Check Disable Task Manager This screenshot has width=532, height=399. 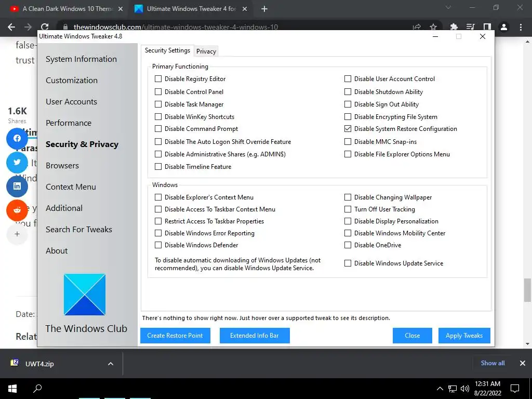(158, 104)
